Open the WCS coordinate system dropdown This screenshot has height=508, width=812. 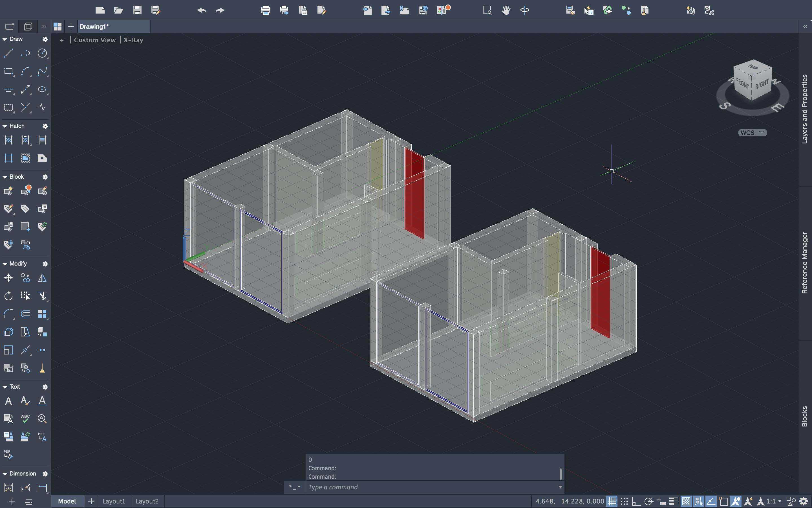click(752, 133)
